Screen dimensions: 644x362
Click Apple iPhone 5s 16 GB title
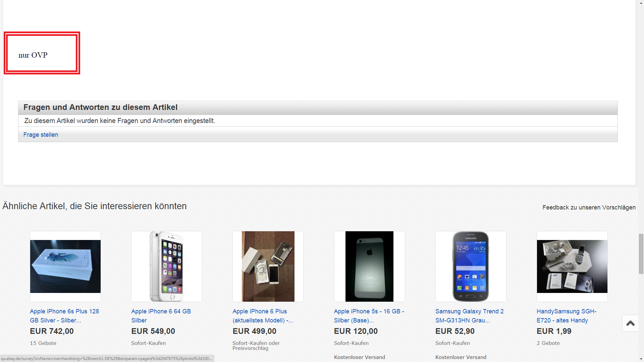tap(369, 316)
